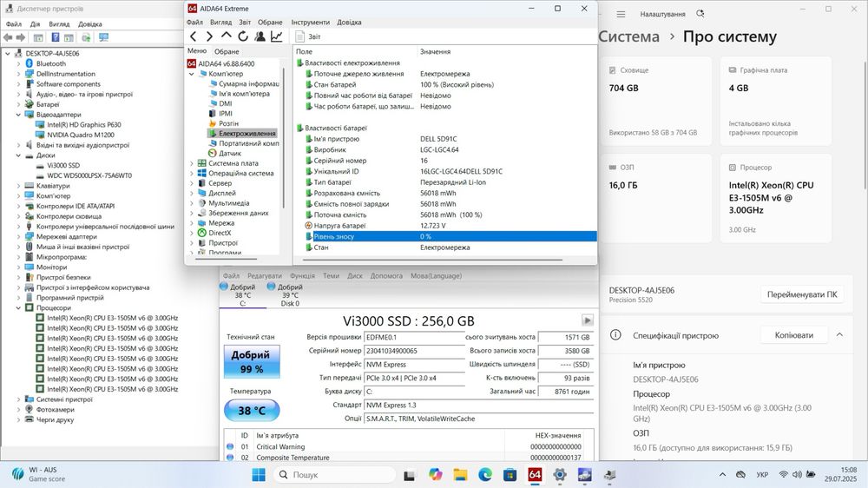Image resolution: width=868 pixels, height=488 pixels.
Task: Open the AIDA64 graph chart icon
Action: pyautogui.click(x=276, y=36)
